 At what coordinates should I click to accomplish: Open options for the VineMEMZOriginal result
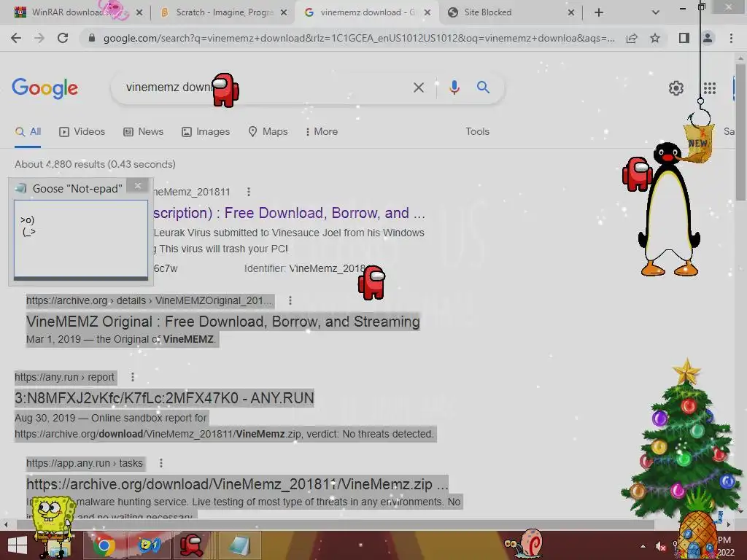click(x=290, y=300)
